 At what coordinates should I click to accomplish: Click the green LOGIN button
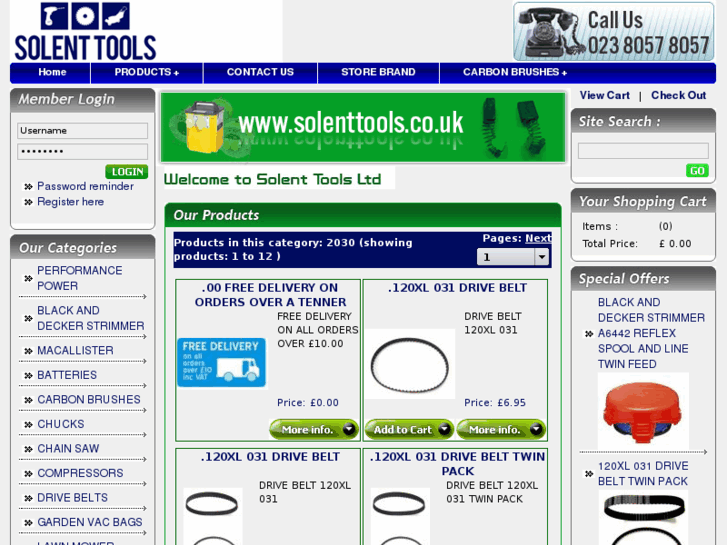(127, 172)
